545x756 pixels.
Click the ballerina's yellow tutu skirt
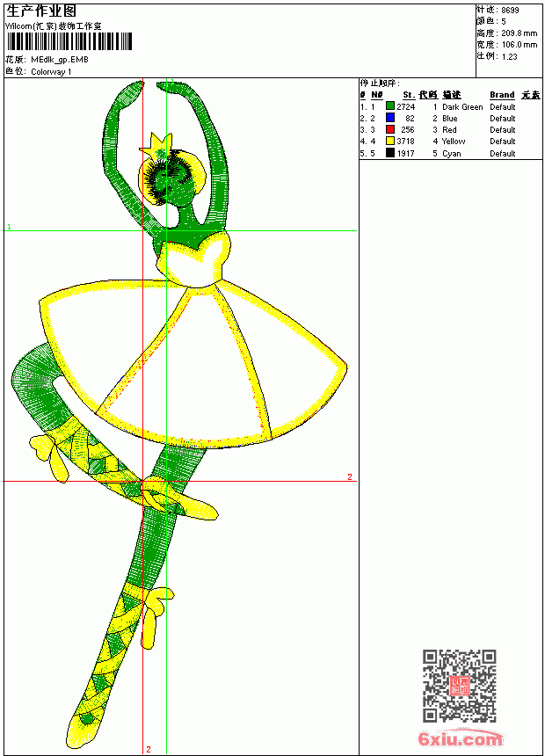[x=193, y=361]
